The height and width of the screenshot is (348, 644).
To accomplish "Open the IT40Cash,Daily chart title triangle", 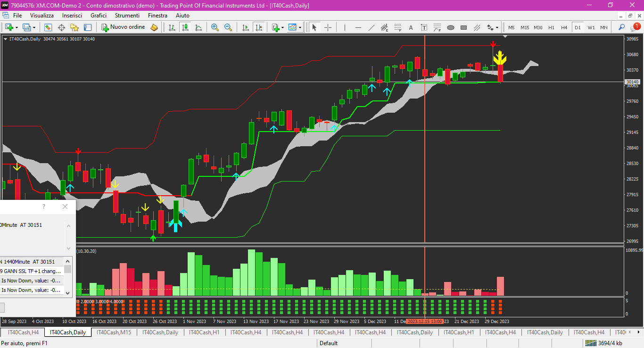I will click(x=5, y=39).
